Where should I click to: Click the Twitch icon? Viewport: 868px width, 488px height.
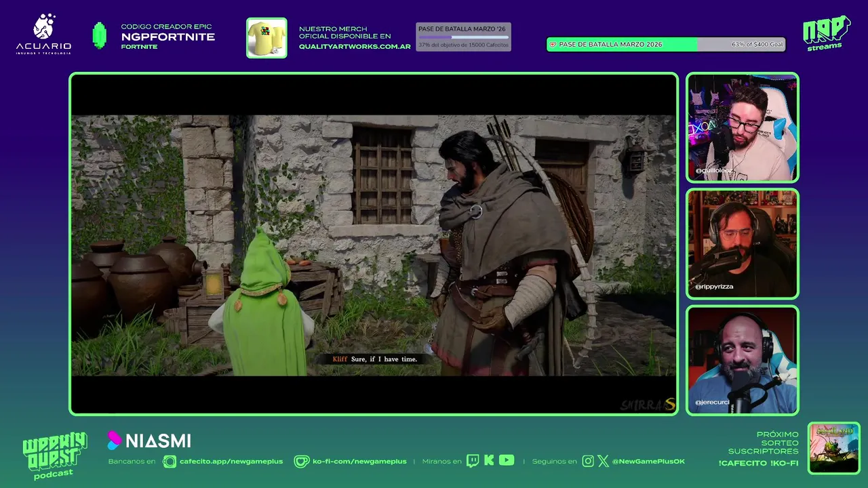click(473, 461)
